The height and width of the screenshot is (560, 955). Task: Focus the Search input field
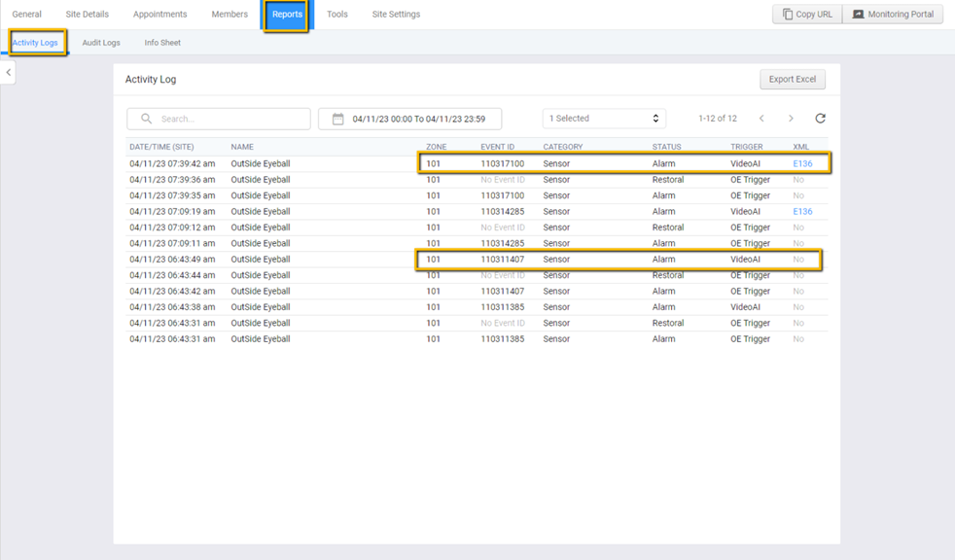point(219,119)
